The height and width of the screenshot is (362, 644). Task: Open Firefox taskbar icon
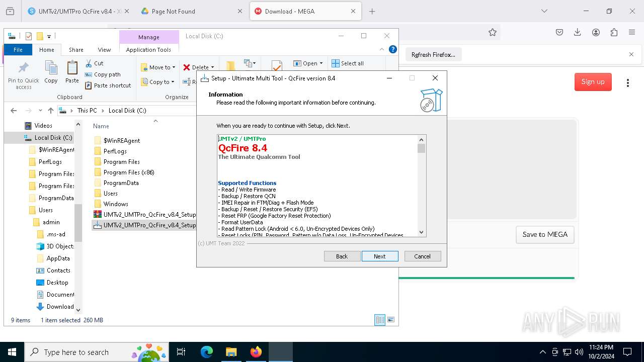click(256, 352)
